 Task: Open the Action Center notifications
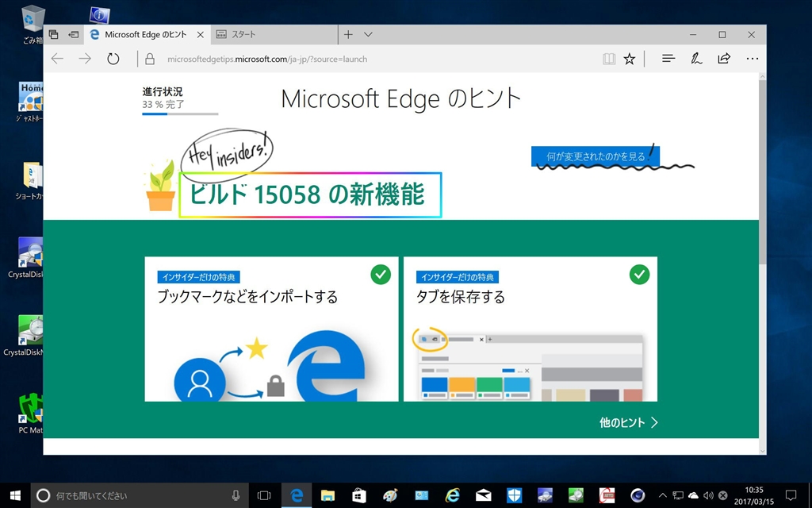791,495
